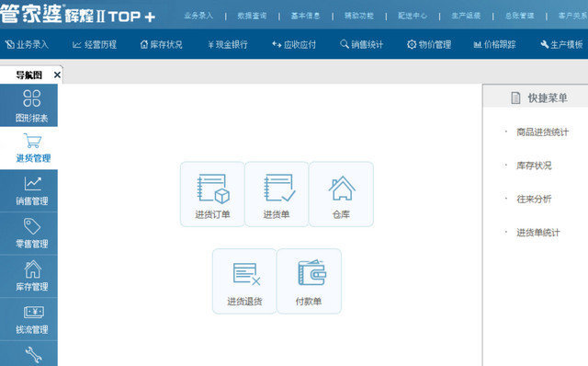Open the 仓库 warehouse tile
This screenshot has height=366, width=588.
pos(341,194)
